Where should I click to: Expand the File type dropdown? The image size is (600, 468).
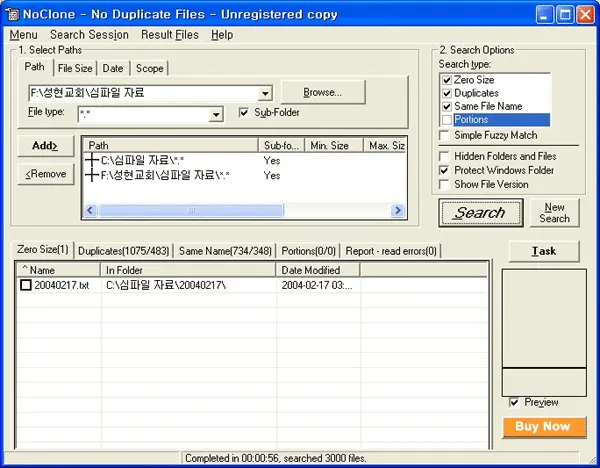tap(216, 115)
